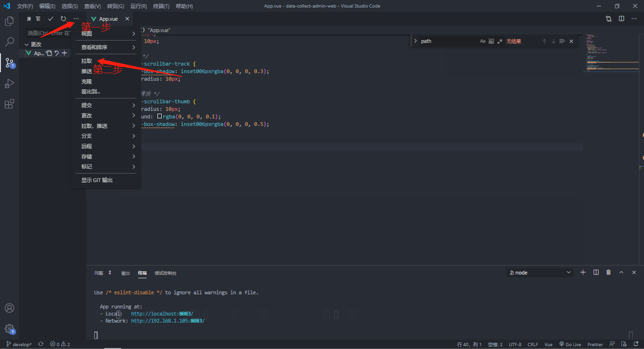
Task: Open the Manage gear icon
Action: (x=9, y=329)
